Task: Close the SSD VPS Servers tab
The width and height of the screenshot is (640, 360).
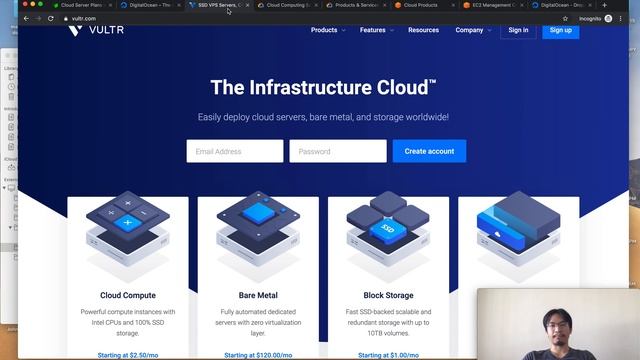Action: pos(247,5)
